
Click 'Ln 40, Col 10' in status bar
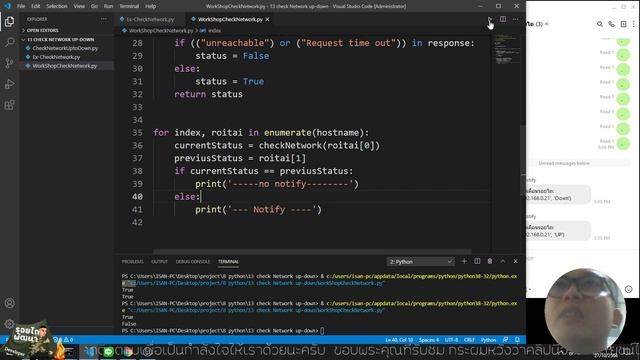click(x=399, y=340)
